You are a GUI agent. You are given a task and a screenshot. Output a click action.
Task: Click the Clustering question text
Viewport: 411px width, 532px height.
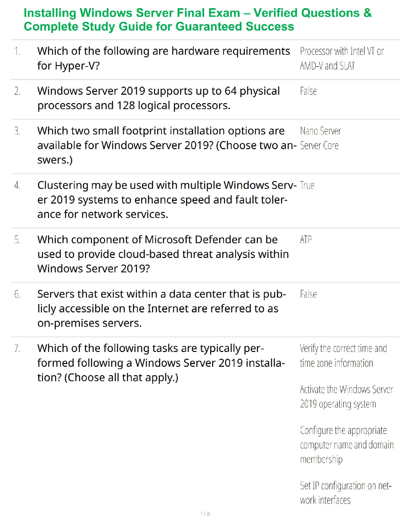coord(167,199)
